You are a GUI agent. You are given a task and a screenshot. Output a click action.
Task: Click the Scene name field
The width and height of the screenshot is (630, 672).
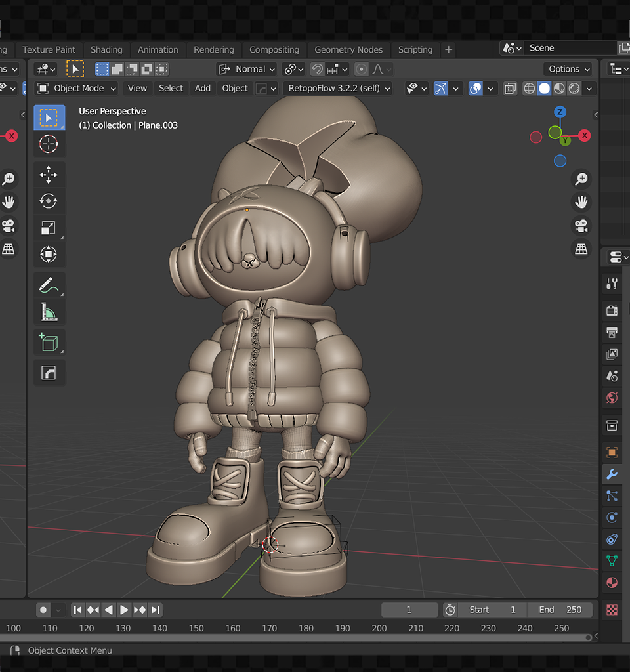(x=570, y=48)
